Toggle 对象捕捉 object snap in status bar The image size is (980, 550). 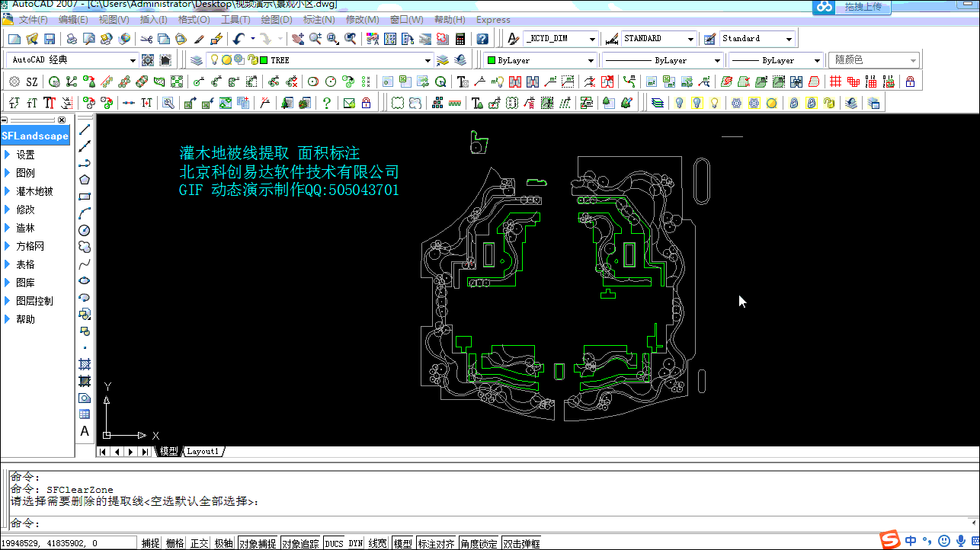(258, 543)
